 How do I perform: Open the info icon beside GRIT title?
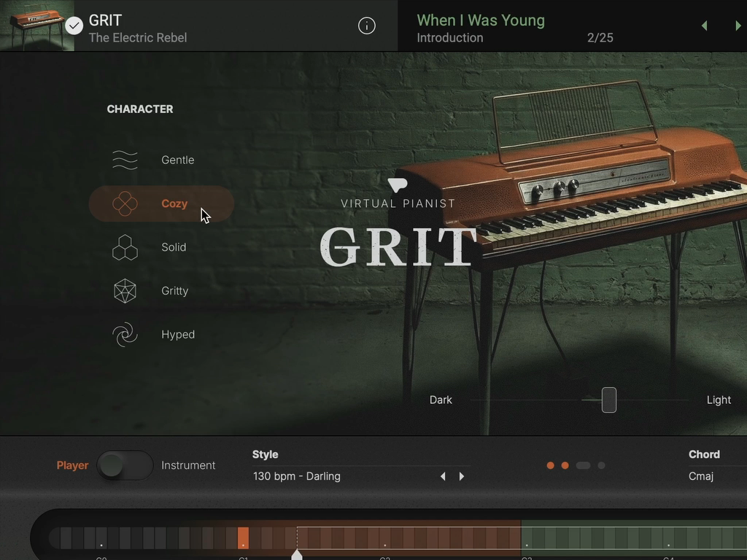[366, 26]
